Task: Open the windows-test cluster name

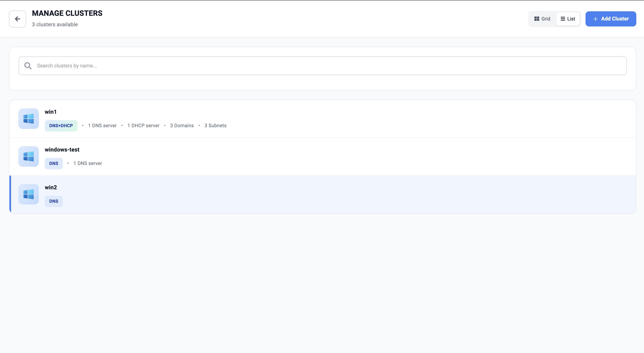Action: [x=62, y=149]
